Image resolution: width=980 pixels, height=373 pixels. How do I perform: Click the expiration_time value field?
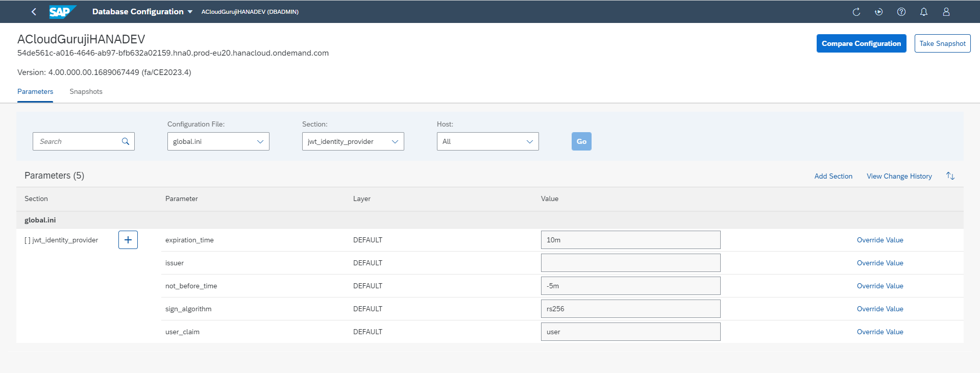click(630, 240)
